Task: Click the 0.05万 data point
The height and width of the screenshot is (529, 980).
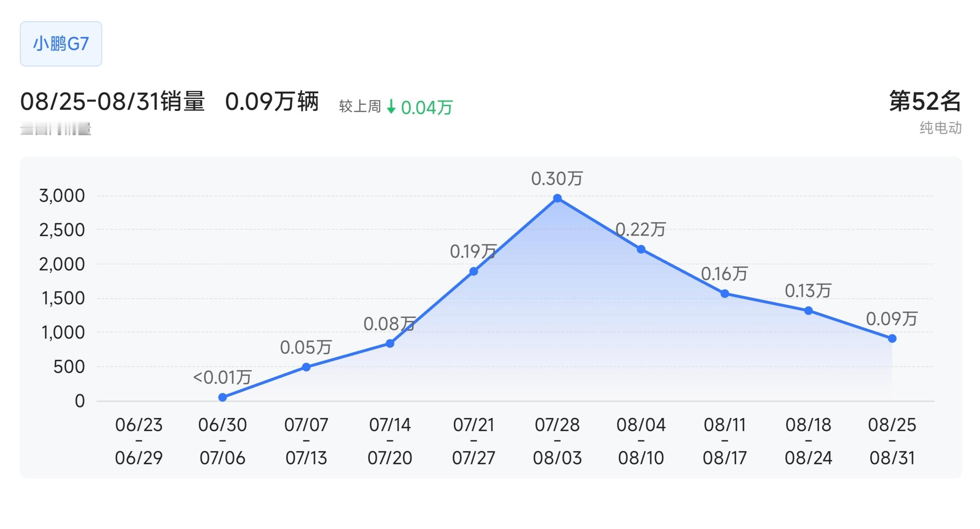Action: point(306,367)
